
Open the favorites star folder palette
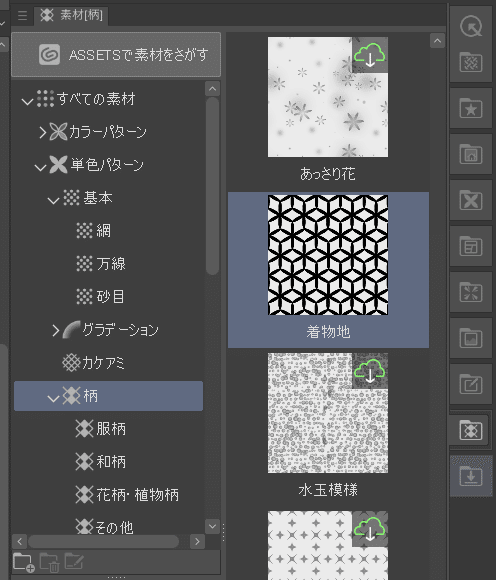tap(471, 108)
